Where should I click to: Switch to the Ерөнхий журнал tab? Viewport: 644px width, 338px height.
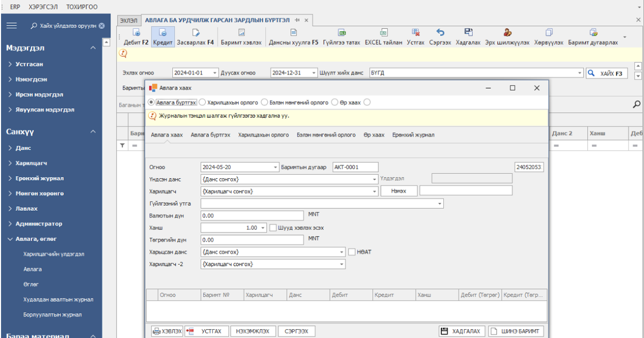point(413,135)
